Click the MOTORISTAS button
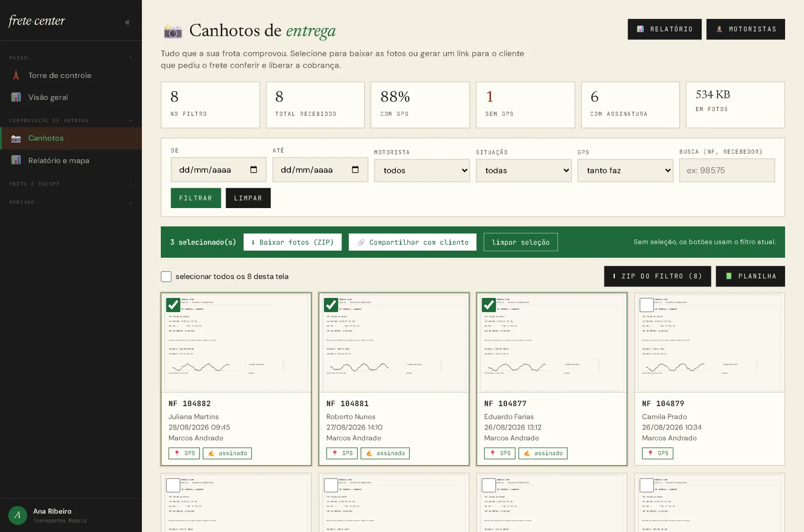This screenshot has height=532, width=804. point(746,29)
